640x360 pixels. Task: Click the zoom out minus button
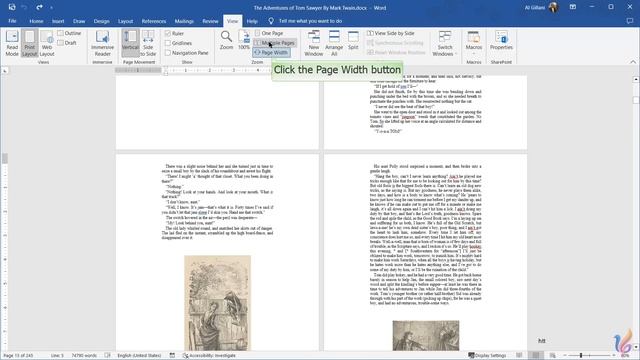coord(565,356)
